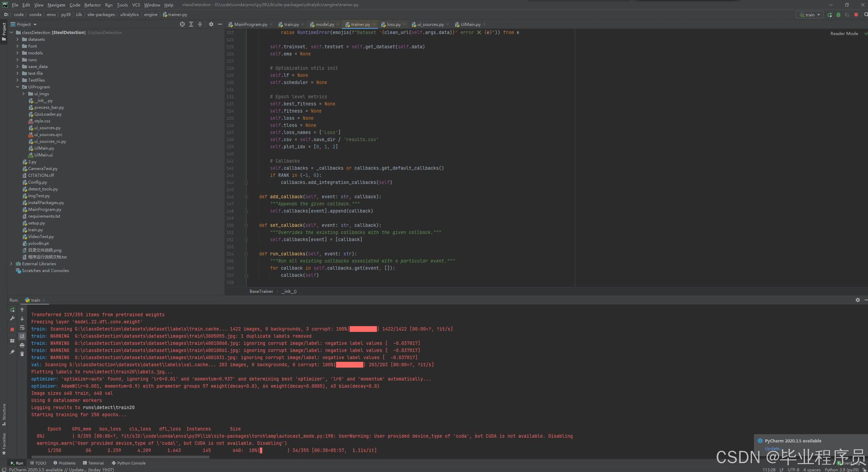868x472 pixels.
Task: Stop the running process with the red square in the Run panel
Action: (x=12, y=329)
